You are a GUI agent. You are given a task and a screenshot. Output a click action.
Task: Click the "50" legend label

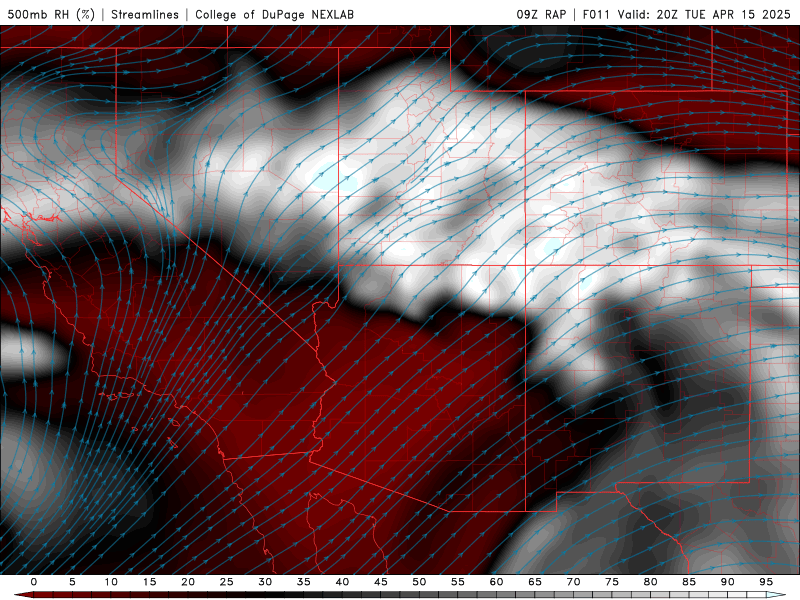(419, 582)
